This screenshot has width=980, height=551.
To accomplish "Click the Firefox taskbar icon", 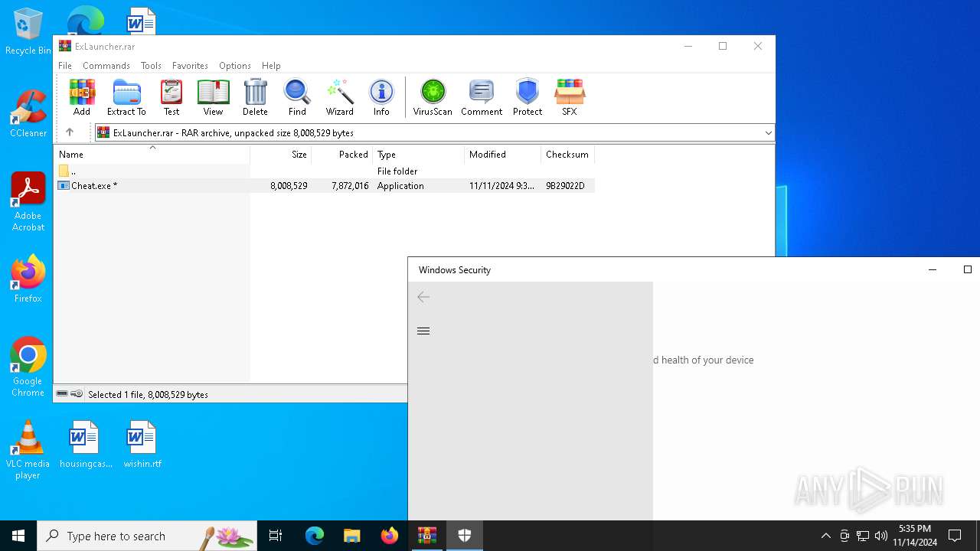I will pos(390,536).
